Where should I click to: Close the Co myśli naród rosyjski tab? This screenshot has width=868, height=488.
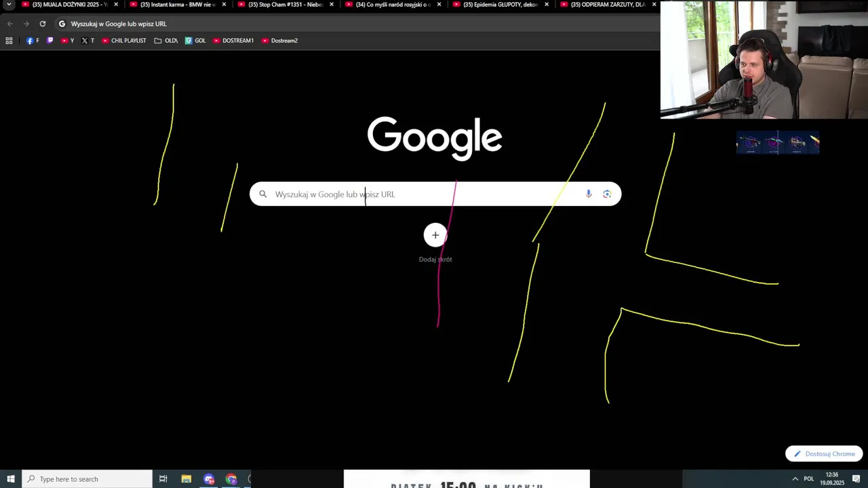pos(439,5)
